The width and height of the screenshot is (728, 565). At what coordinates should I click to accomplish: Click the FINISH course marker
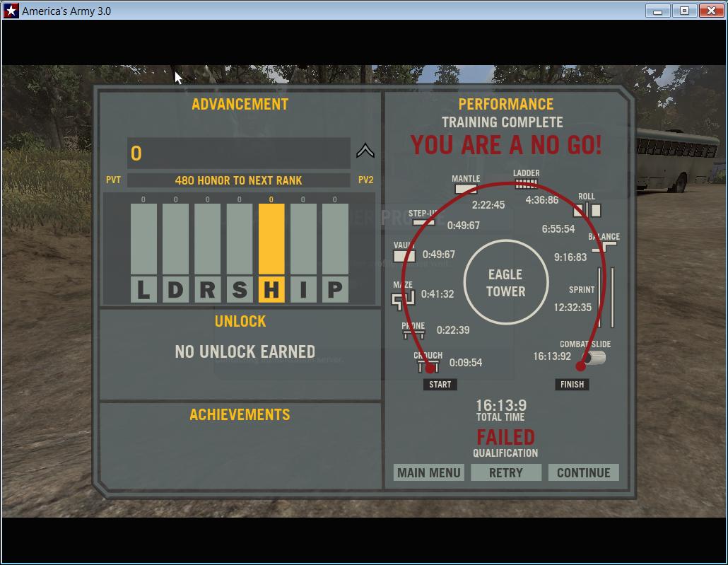point(572,385)
